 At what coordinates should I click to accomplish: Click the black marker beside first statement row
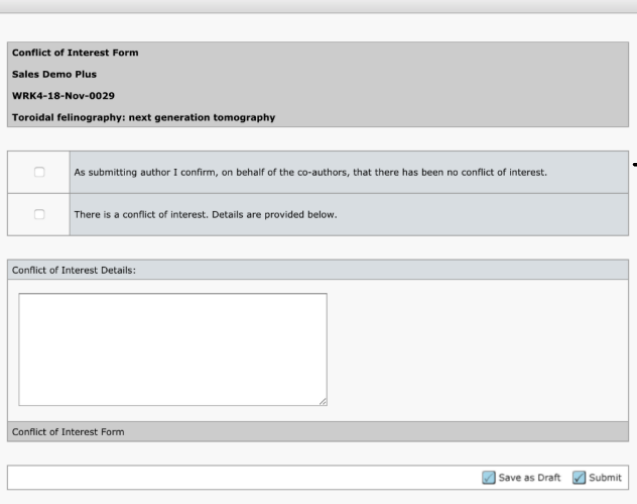pos(635,164)
